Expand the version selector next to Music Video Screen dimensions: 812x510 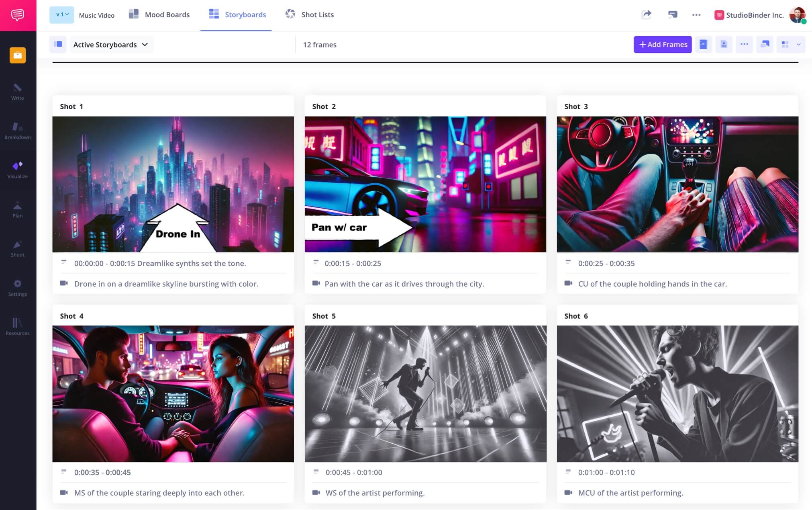[61, 14]
